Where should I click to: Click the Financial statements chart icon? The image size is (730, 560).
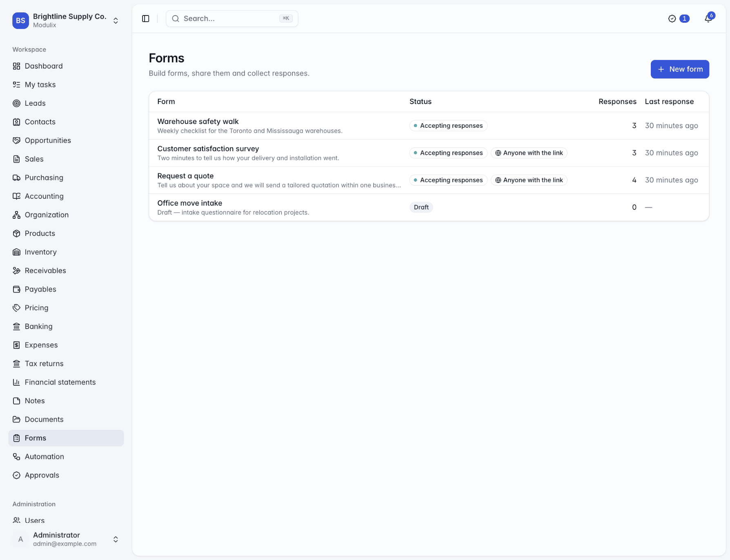pyautogui.click(x=16, y=382)
